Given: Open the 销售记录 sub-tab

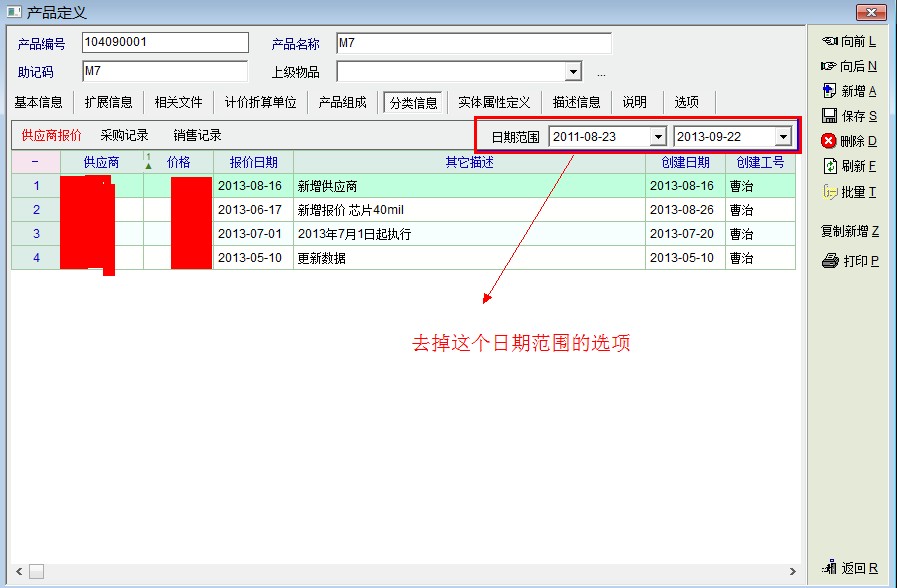Looking at the screenshot, I should tap(197, 135).
